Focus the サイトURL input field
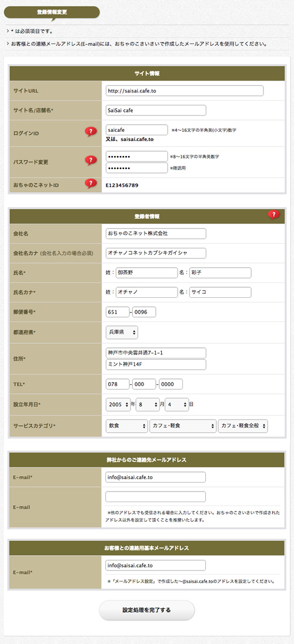The width and height of the screenshot is (294, 644). [x=185, y=91]
